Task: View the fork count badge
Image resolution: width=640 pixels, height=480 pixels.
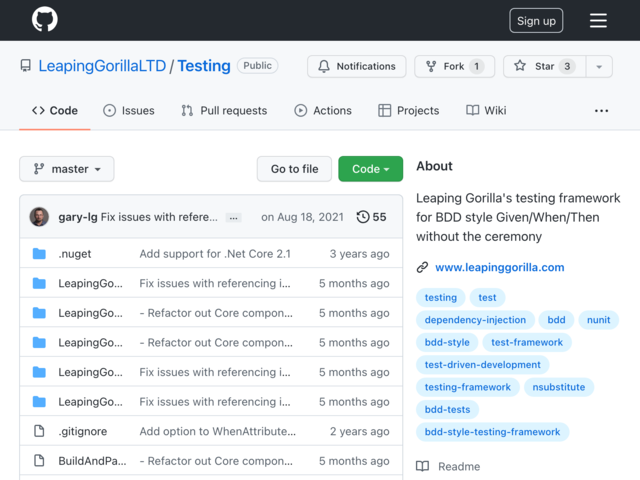Action: [476, 66]
